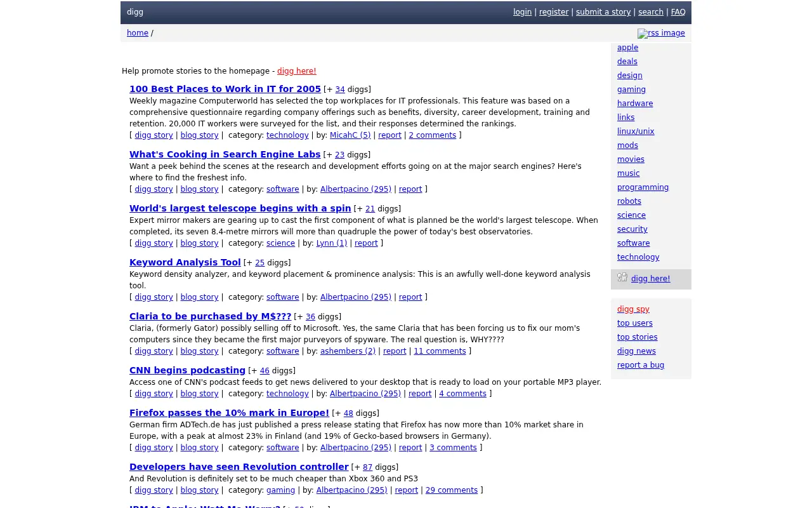Open the top users link

635,323
